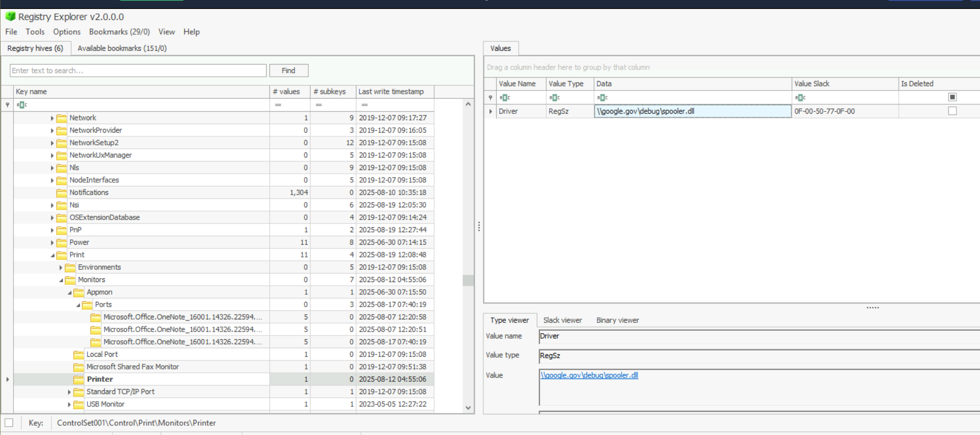This screenshot has width=980, height=435.
Task: Click the Value name field showing Driver
Action: click(x=759, y=336)
